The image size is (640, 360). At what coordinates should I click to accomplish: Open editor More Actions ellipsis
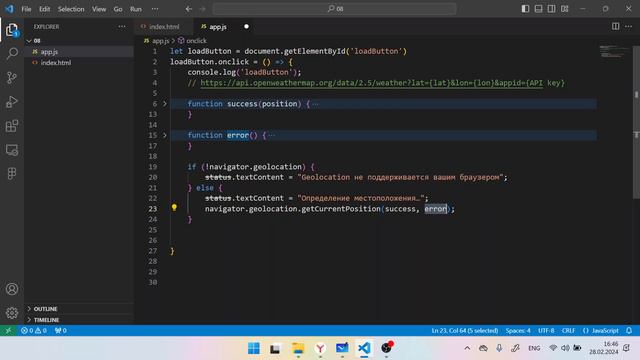pyautogui.click(x=628, y=27)
